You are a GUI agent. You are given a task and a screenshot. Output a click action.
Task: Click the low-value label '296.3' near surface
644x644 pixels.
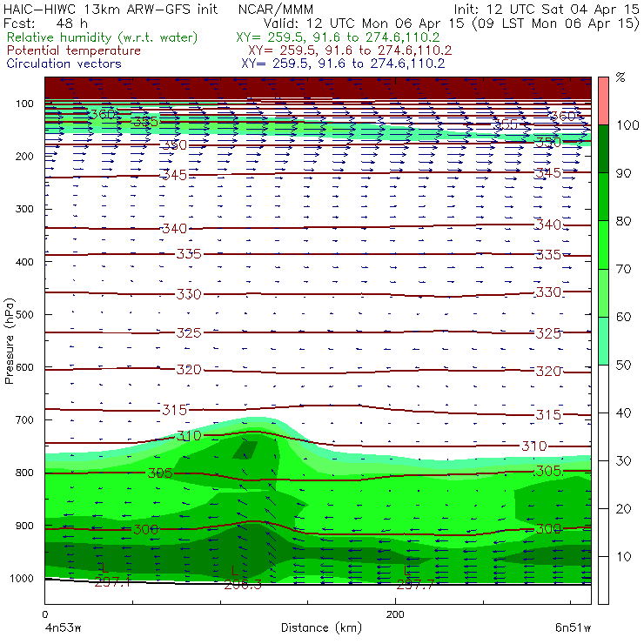[x=243, y=585]
